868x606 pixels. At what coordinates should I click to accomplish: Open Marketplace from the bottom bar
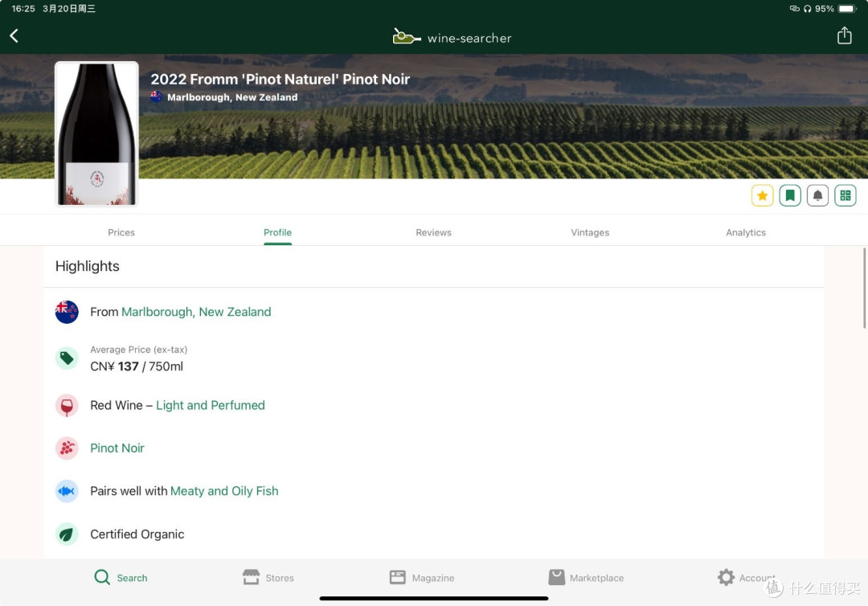tap(586, 578)
